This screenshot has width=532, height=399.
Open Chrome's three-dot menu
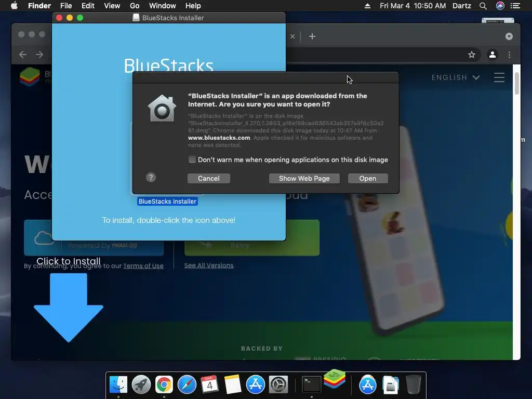tap(509, 55)
